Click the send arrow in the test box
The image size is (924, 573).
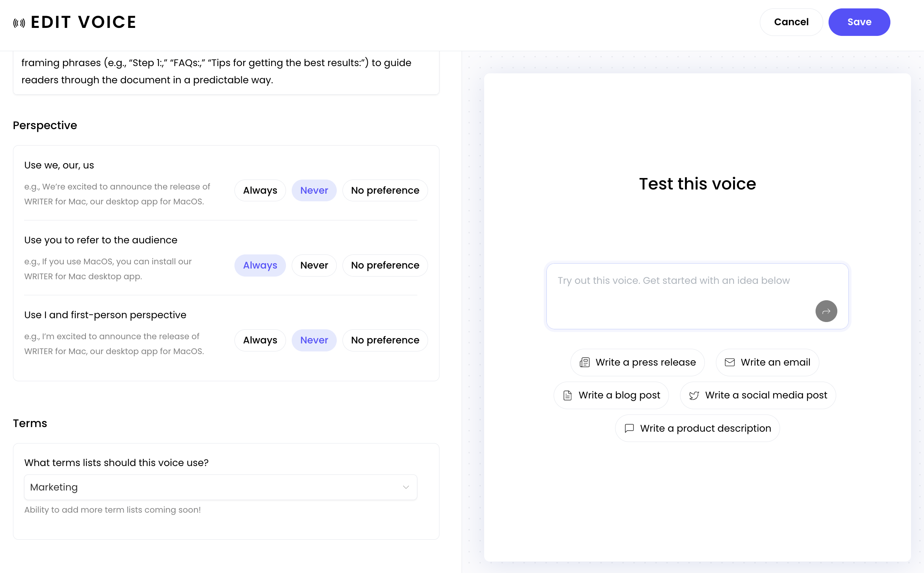point(826,311)
